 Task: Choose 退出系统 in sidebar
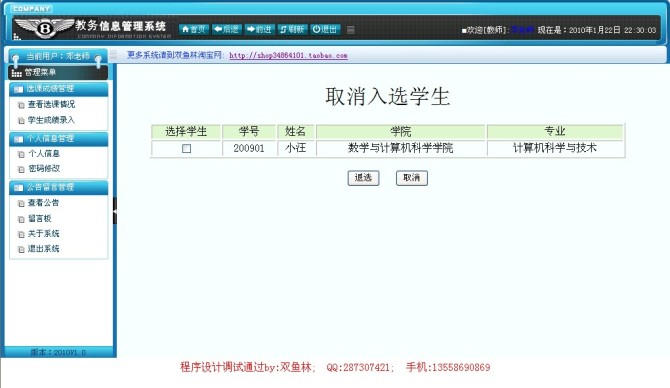[43, 248]
